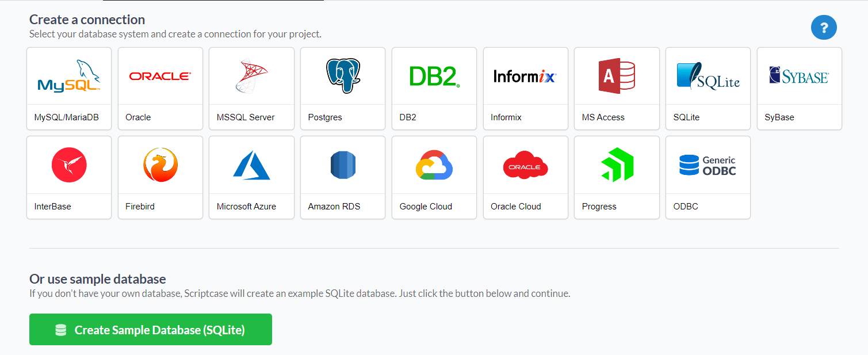Pick the Generic ODBC connection type

708,177
